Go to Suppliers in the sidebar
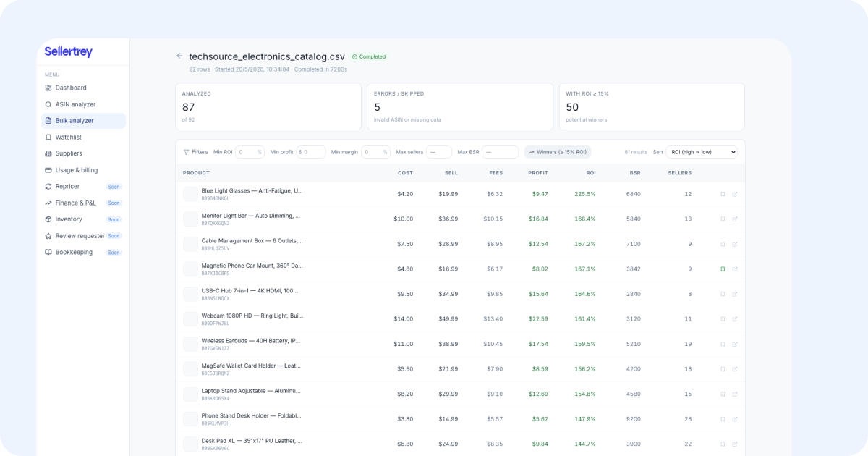The width and height of the screenshot is (868, 456). click(x=83, y=153)
